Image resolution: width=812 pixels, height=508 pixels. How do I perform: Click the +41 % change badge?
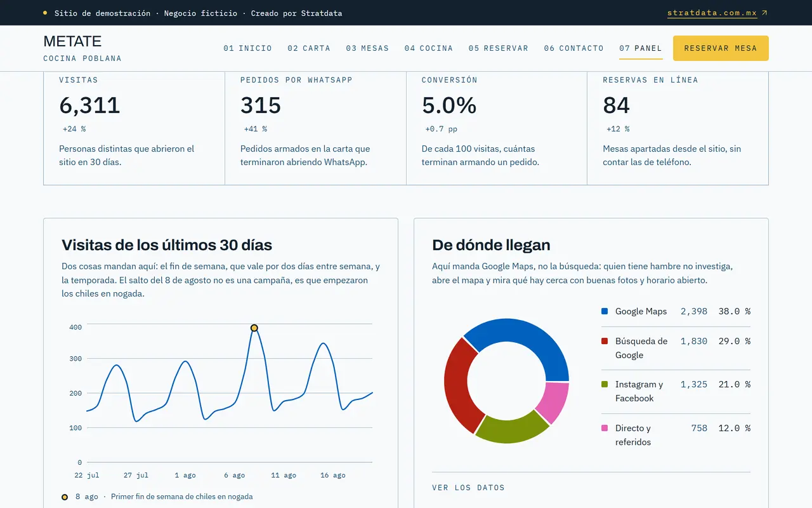pos(256,129)
